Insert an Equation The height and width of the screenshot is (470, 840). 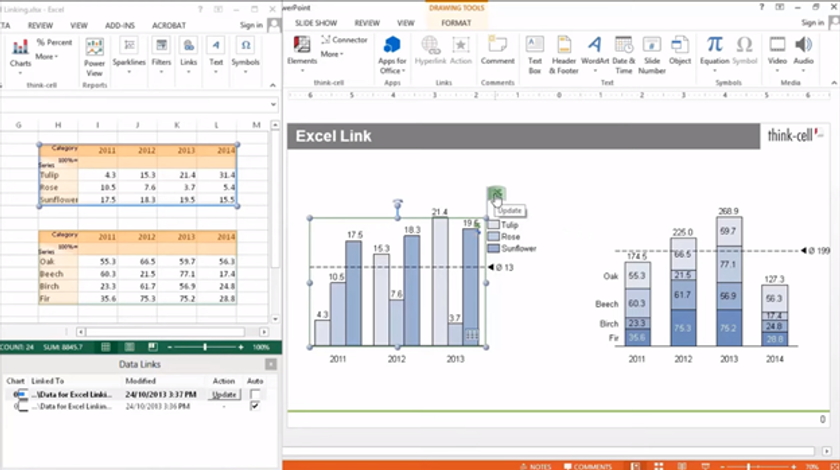coord(715,55)
